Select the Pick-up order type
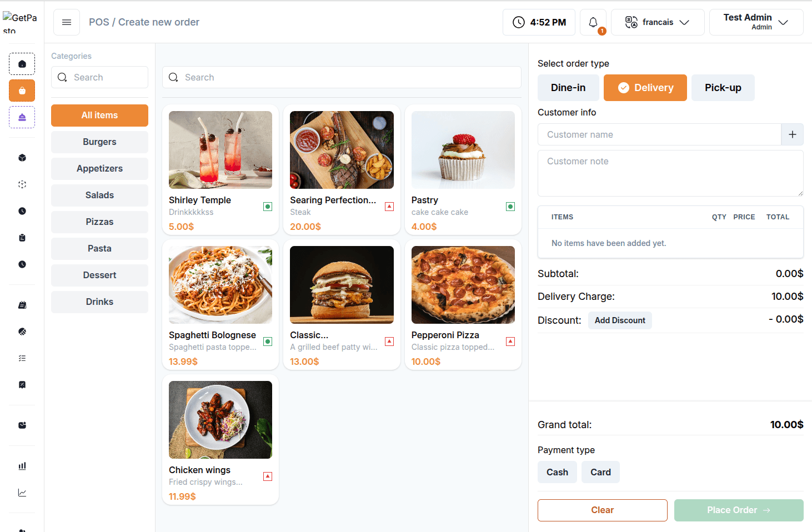812x532 pixels. (723, 88)
